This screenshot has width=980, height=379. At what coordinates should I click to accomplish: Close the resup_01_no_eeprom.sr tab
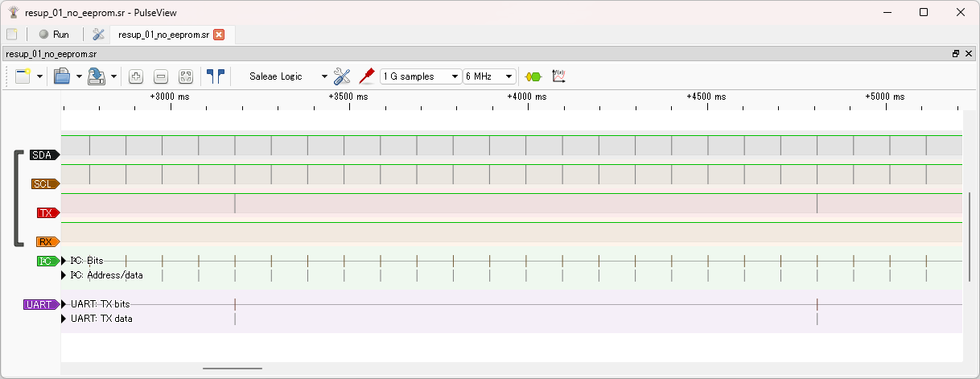(219, 35)
